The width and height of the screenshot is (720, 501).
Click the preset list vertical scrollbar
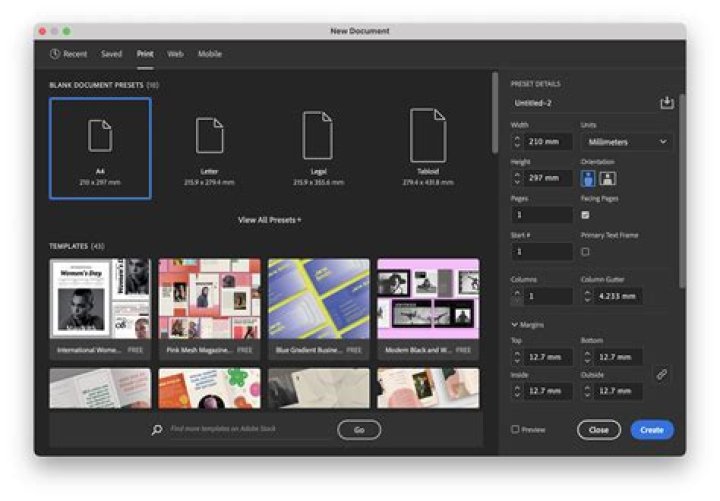495,113
